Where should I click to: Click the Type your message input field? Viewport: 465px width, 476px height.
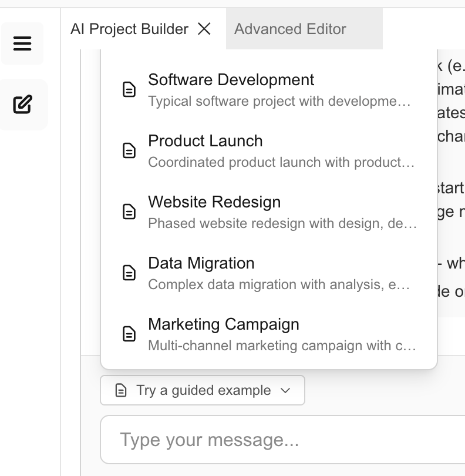(283, 440)
